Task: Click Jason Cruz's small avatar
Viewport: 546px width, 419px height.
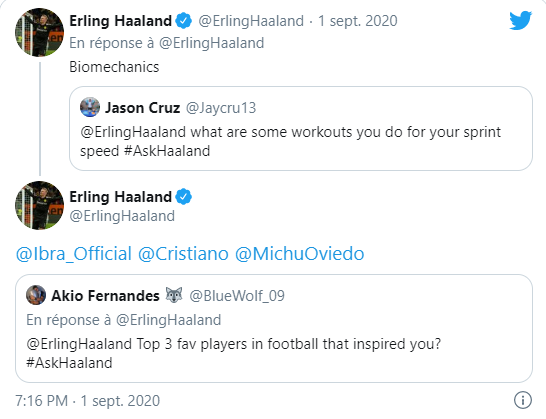Action: click(90, 107)
